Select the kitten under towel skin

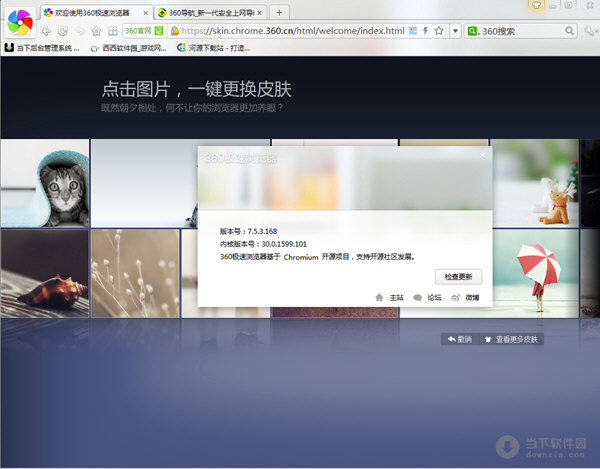[45, 183]
